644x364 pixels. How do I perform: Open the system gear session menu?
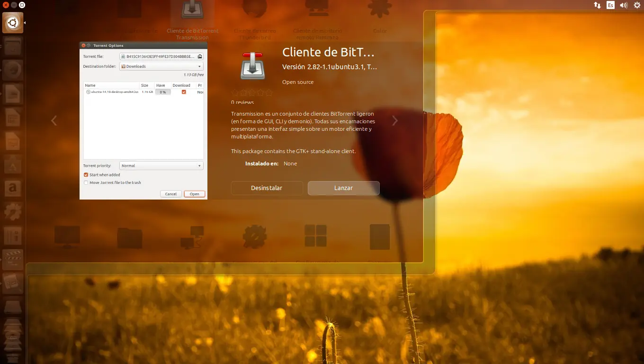637,5
